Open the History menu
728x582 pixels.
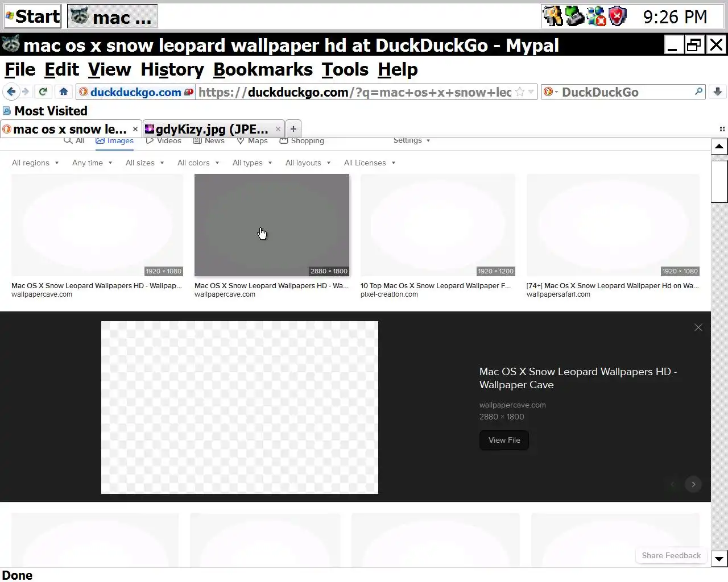[x=172, y=69]
